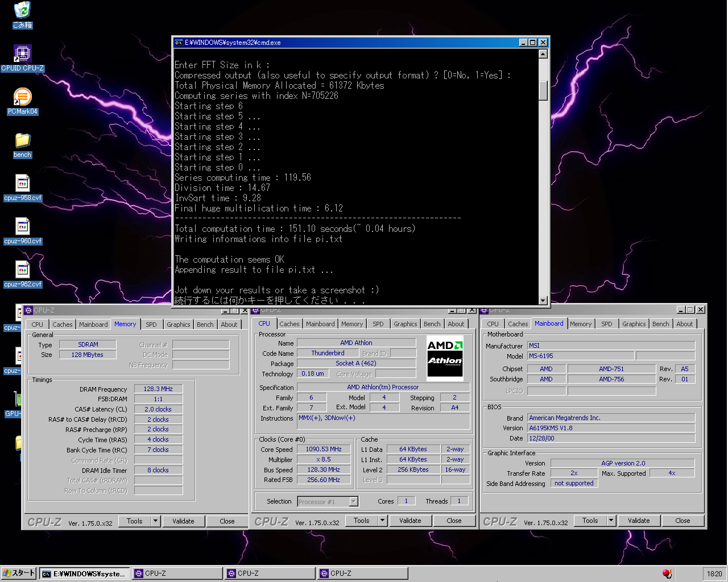Open SPD tab in CPU window
728x582 pixels.
tap(378, 324)
